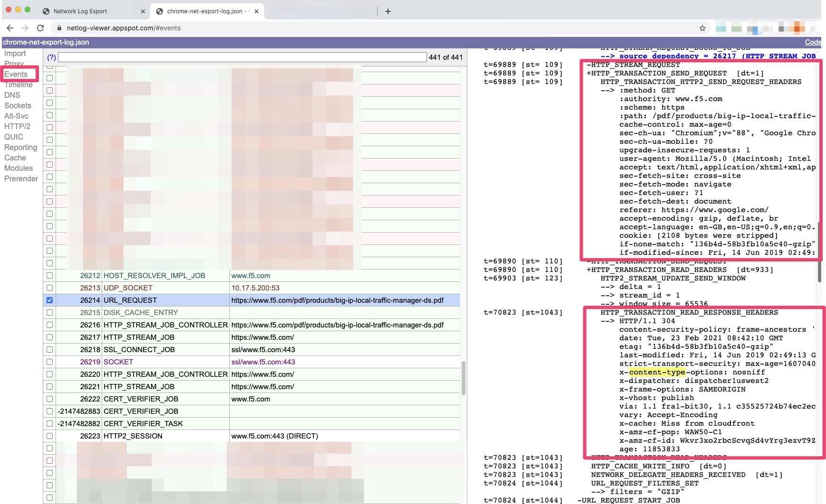Click the (?) filter help link
The height and width of the screenshot is (504, 826).
pyautogui.click(x=51, y=57)
